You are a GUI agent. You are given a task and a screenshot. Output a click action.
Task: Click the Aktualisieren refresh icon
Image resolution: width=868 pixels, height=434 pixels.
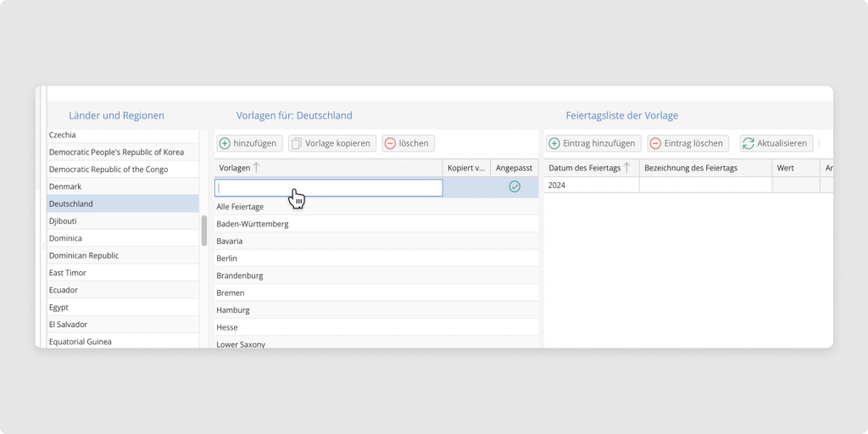(748, 143)
